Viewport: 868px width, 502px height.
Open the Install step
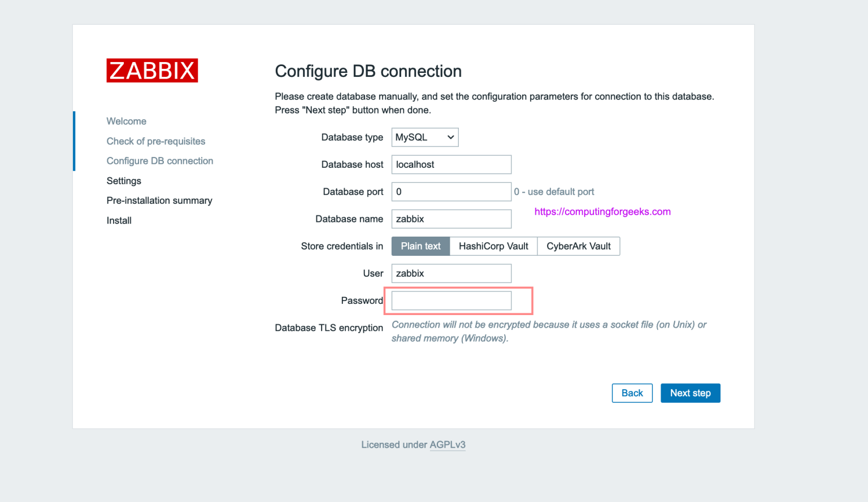(x=119, y=220)
